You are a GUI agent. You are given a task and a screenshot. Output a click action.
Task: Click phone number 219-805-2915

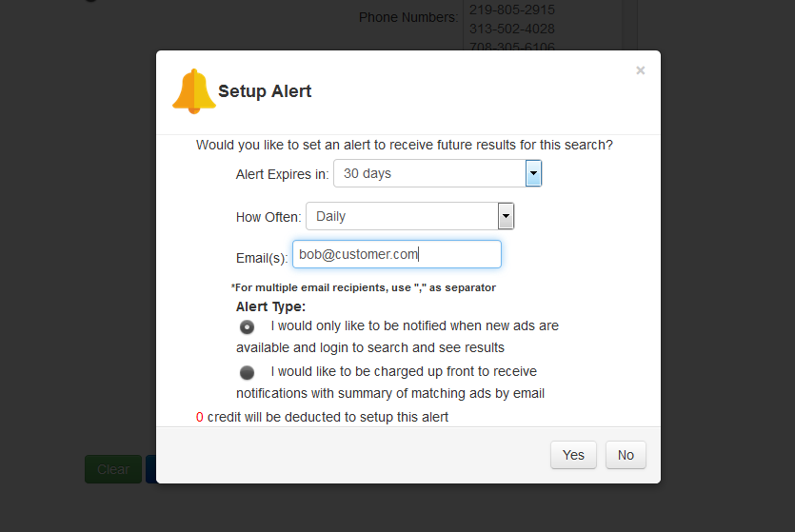pos(512,10)
